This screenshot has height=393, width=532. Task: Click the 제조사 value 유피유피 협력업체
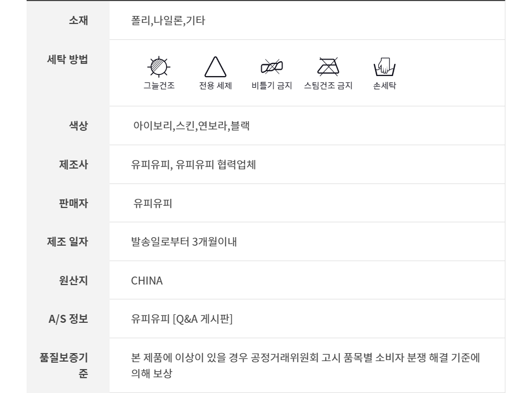(194, 165)
